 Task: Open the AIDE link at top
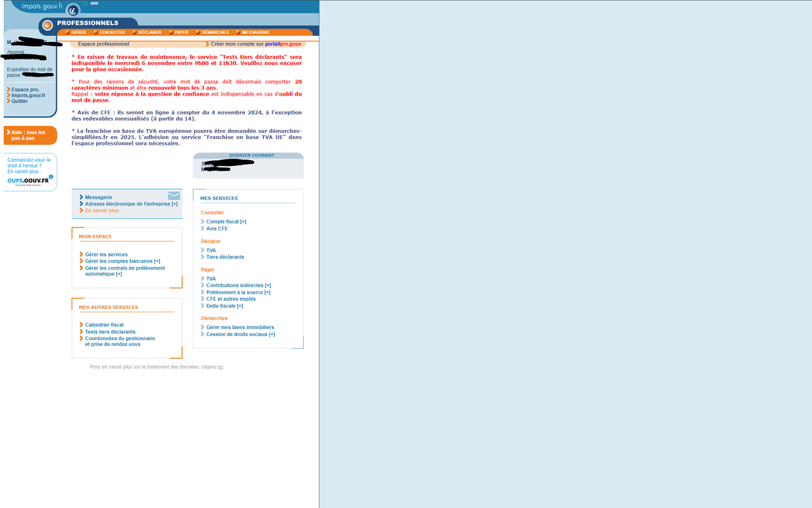pos(94,3)
